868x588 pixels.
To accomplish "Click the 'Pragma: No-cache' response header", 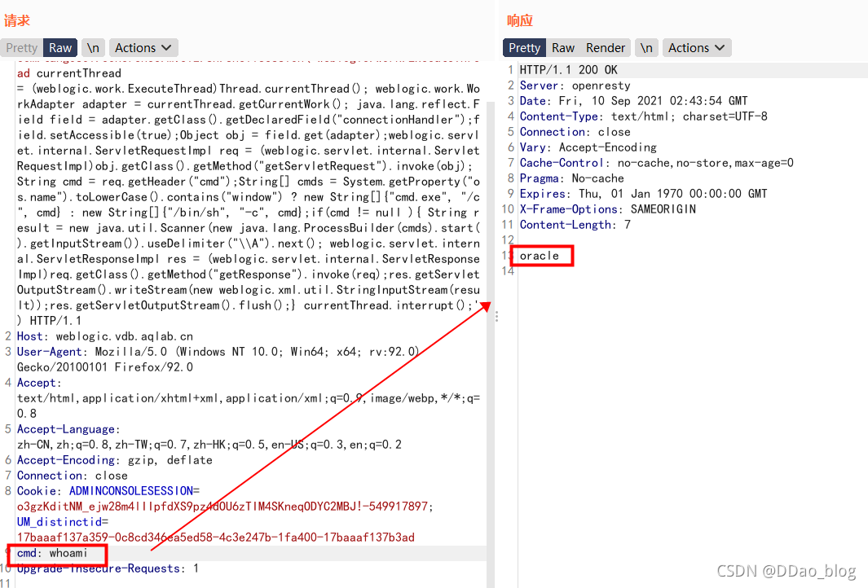I will 571,178.
